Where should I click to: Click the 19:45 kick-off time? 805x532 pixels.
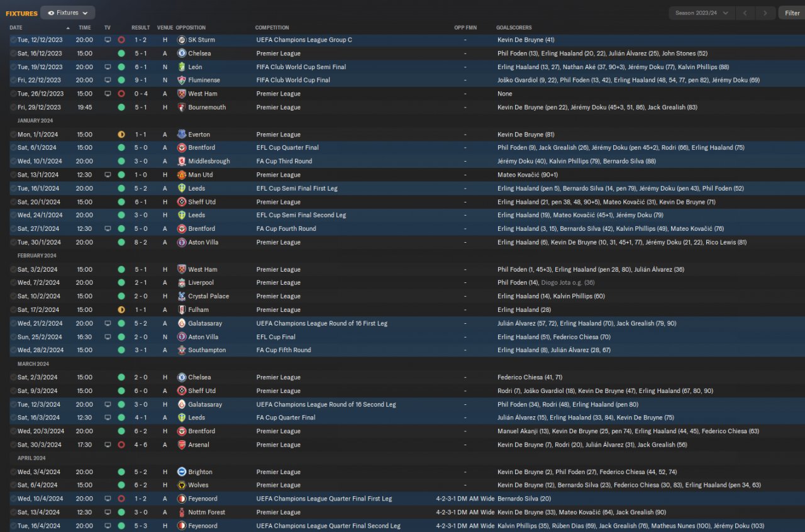(84, 108)
